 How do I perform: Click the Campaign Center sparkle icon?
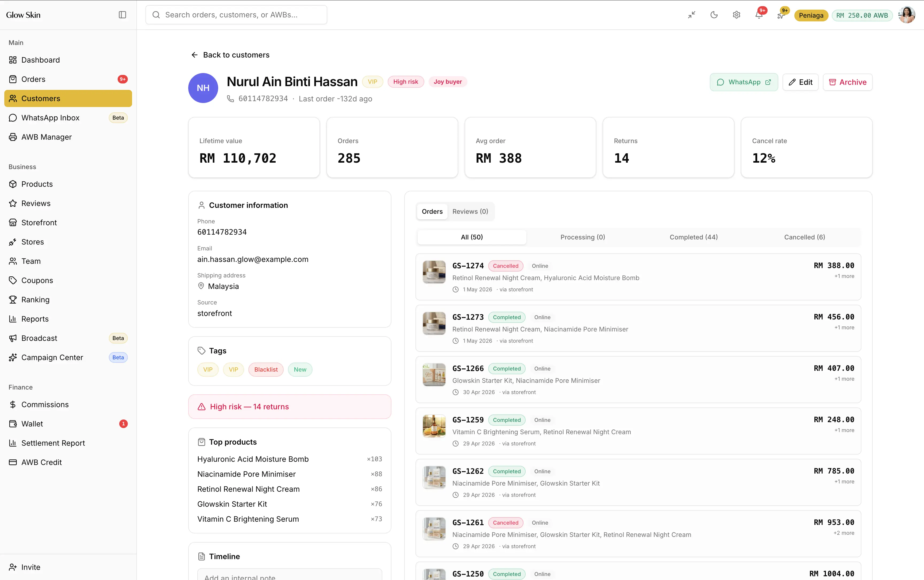(x=13, y=357)
